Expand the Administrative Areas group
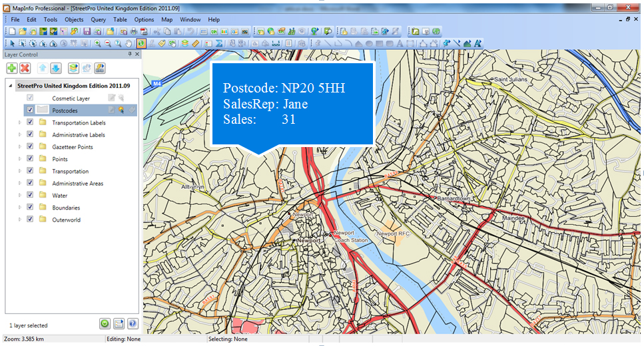 [x=19, y=183]
